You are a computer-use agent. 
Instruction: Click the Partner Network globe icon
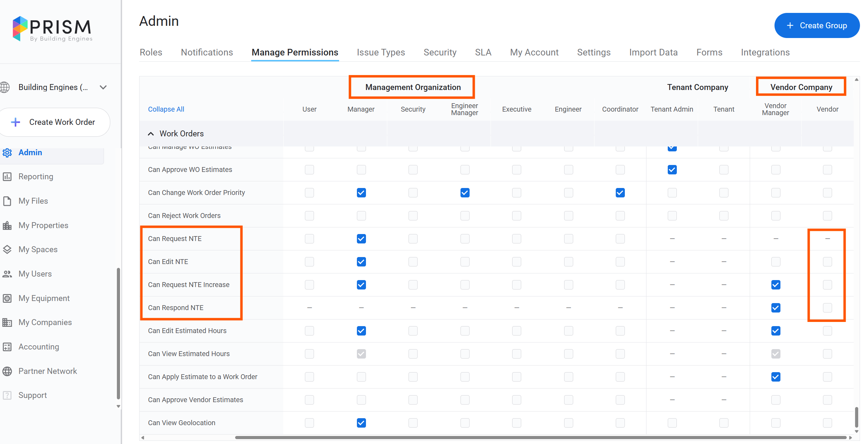(7, 371)
